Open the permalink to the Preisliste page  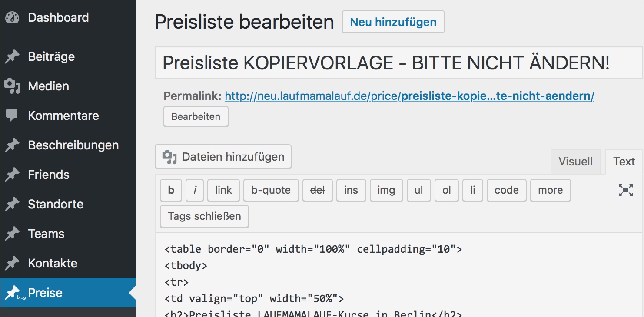(x=409, y=96)
